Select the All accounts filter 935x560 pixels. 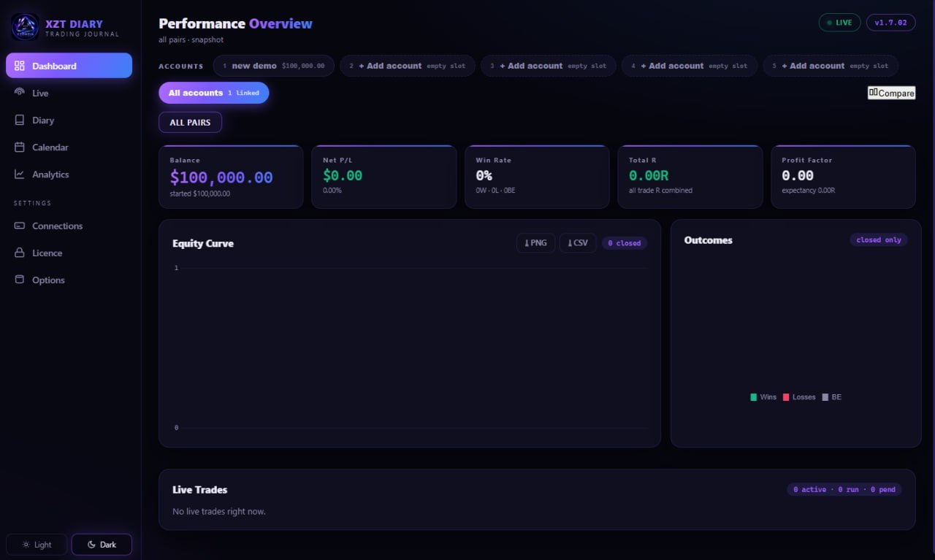(x=214, y=93)
